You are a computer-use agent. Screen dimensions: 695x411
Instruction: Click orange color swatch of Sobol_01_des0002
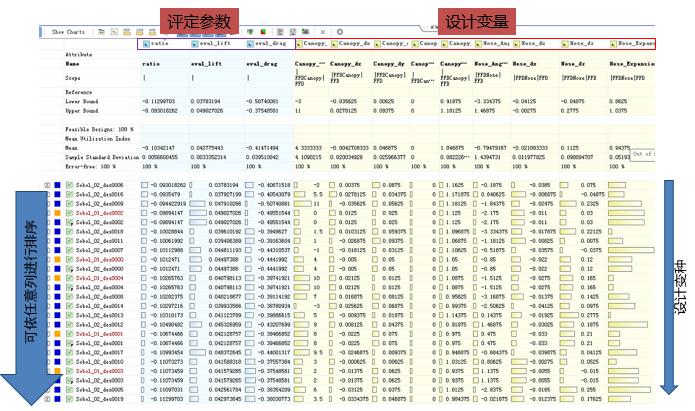[x=58, y=213]
